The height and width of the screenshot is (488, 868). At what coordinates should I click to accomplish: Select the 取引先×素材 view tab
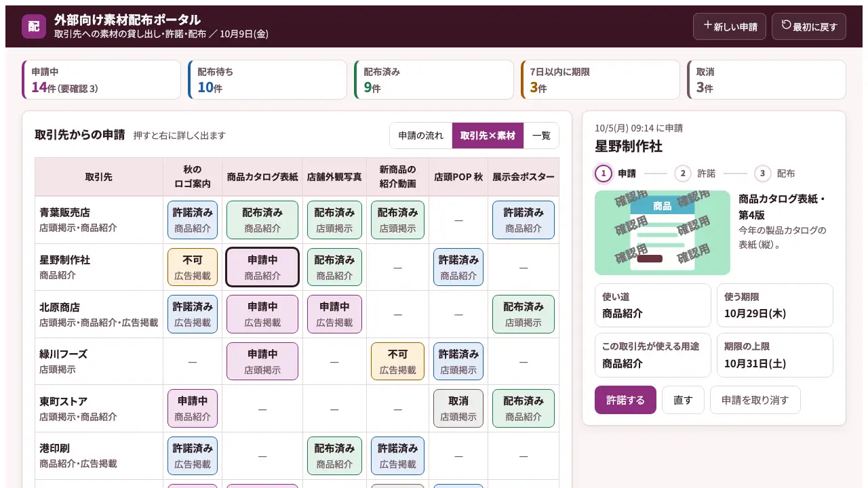(488, 136)
